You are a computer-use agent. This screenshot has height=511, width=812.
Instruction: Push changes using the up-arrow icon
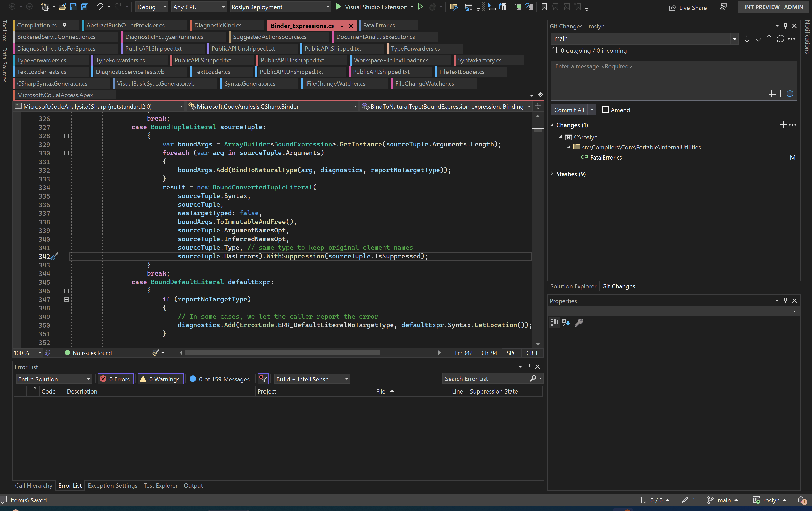[x=769, y=38]
